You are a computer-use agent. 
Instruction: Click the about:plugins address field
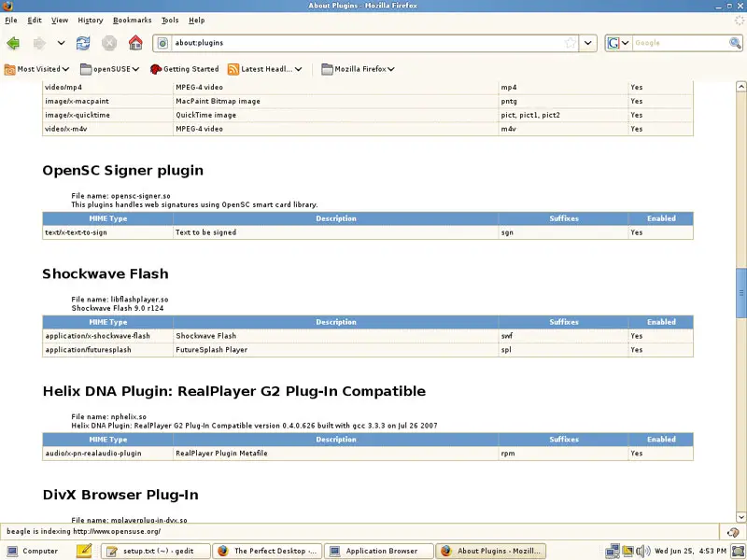click(367, 43)
